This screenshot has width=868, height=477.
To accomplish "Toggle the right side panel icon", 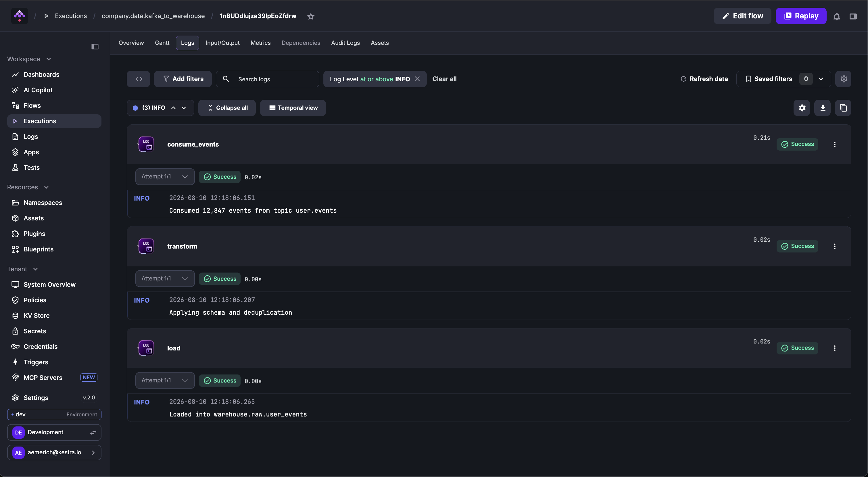I will coord(853,16).
